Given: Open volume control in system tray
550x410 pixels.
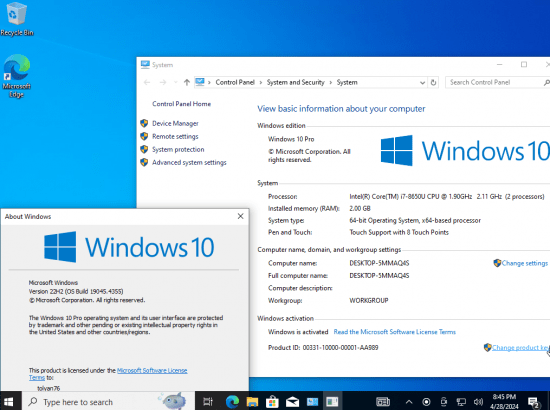Looking at the screenshot, I should [x=478, y=402].
